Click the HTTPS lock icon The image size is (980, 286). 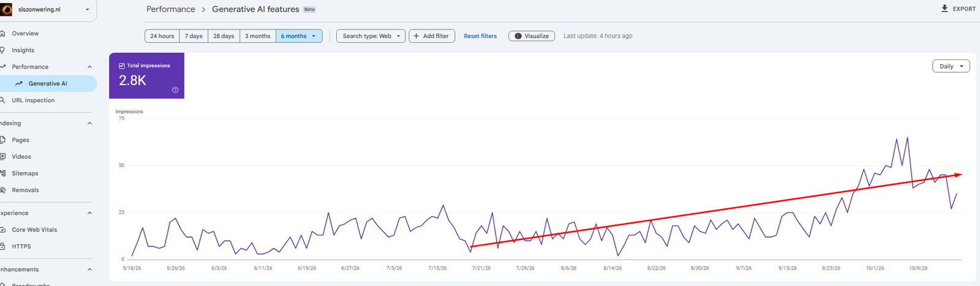[2, 246]
